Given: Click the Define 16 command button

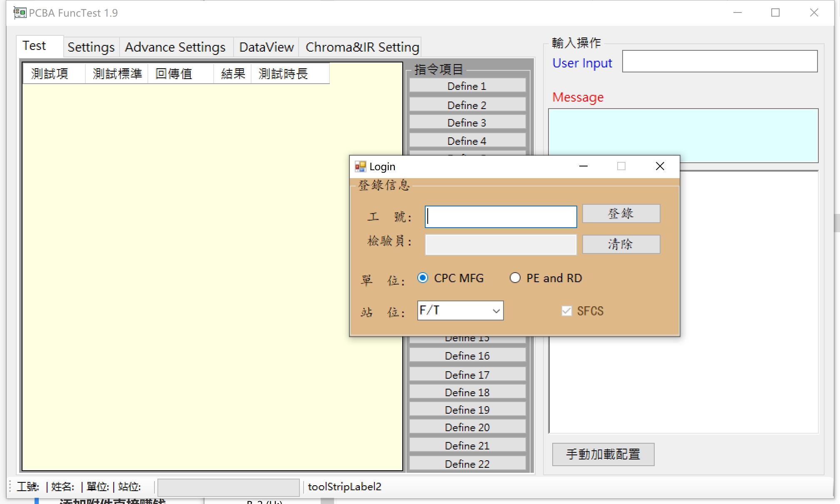Looking at the screenshot, I should click(467, 356).
